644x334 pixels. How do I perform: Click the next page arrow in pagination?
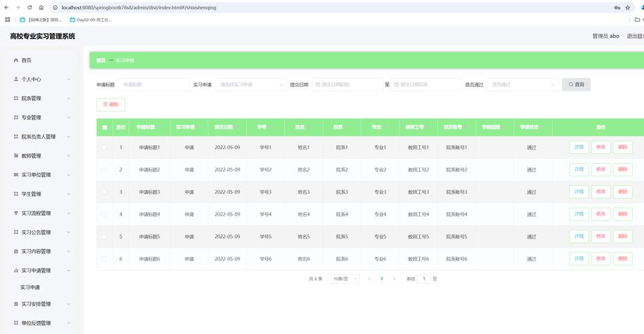(x=394, y=279)
